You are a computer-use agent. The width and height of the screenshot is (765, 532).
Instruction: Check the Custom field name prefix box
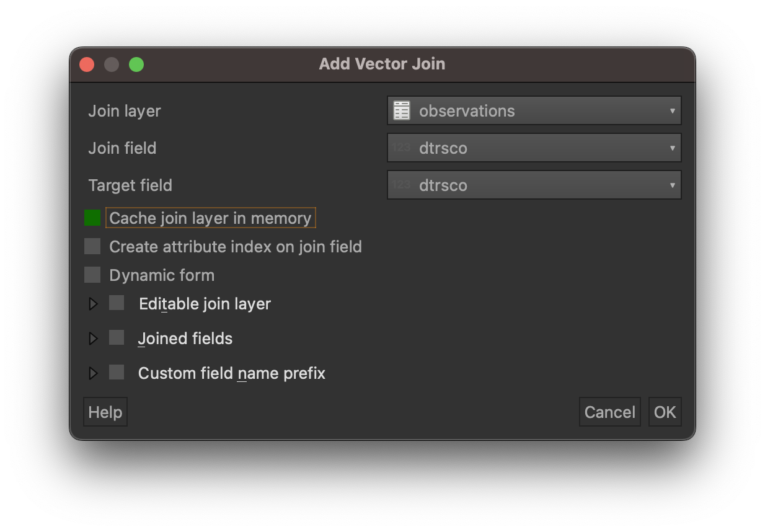[117, 372]
